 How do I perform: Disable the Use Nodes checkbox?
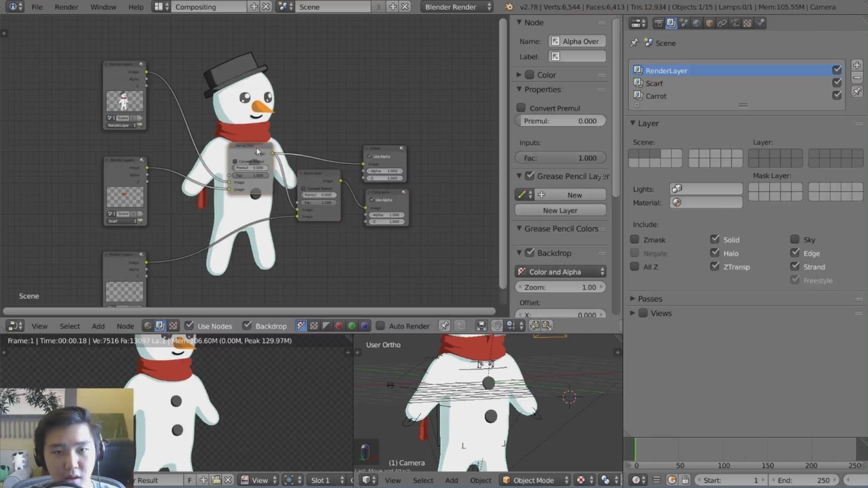click(190, 326)
